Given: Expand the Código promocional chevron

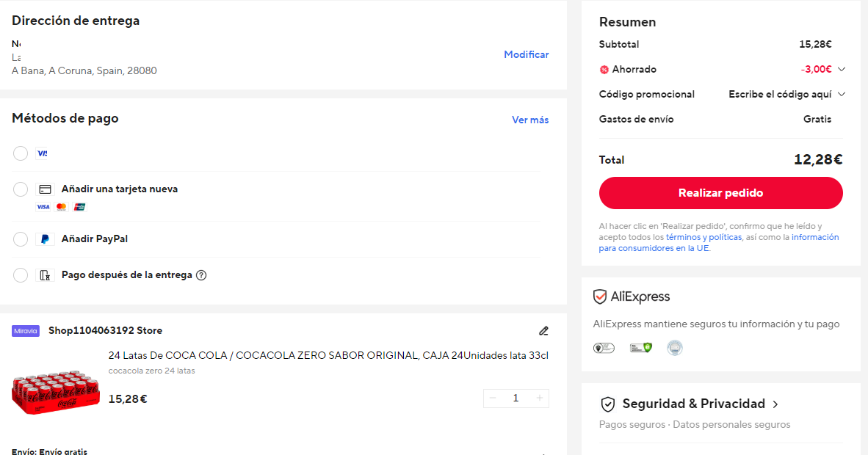Looking at the screenshot, I should pyautogui.click(x=842, y=94).
